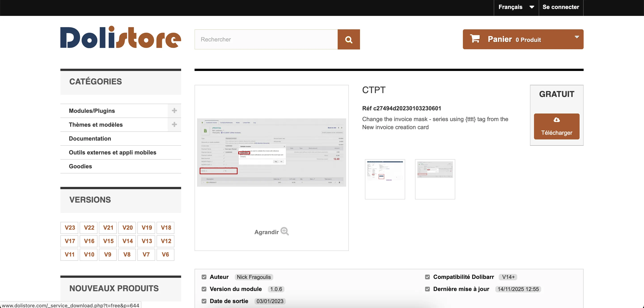Click the 14/11/2025 12:55 update value
Viewport: 644px width, 308px height.
point(518,289)
